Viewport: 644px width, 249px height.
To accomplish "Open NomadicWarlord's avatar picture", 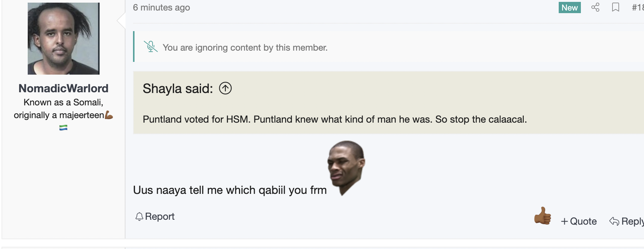I will pos(63,39).
